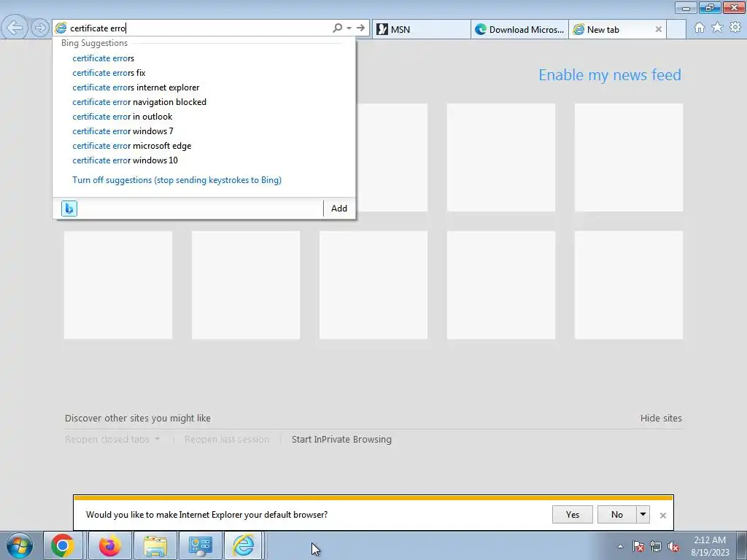
Task: Click Start InPrivate Browsing link
Action: coord(341,440)
